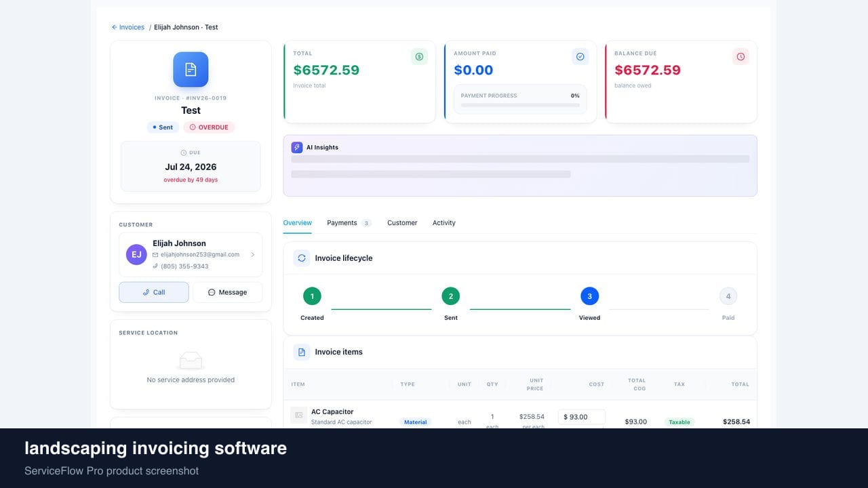Click the Jul 24, 2026 due date

(191, 167)
